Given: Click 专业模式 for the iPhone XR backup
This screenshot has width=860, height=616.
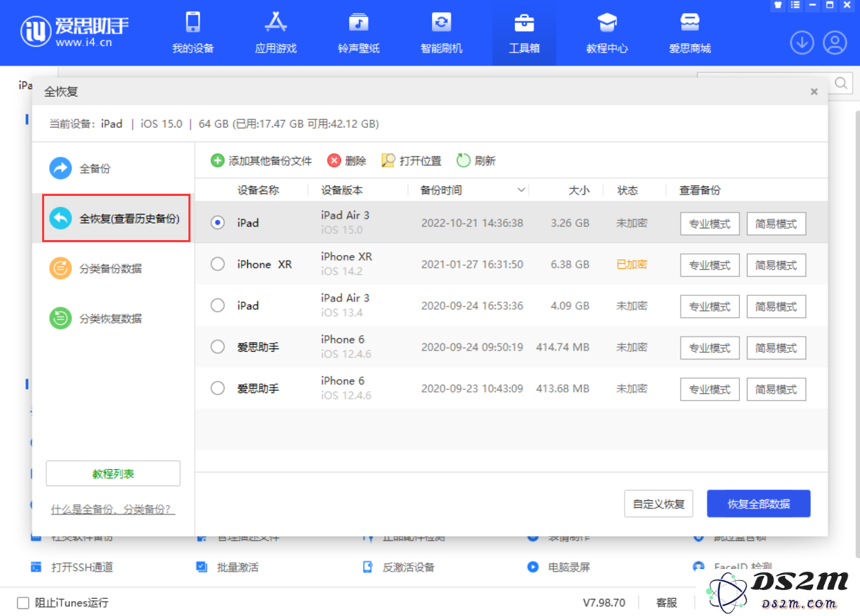Looking at the screenshot, I should [x=710, y=265].
